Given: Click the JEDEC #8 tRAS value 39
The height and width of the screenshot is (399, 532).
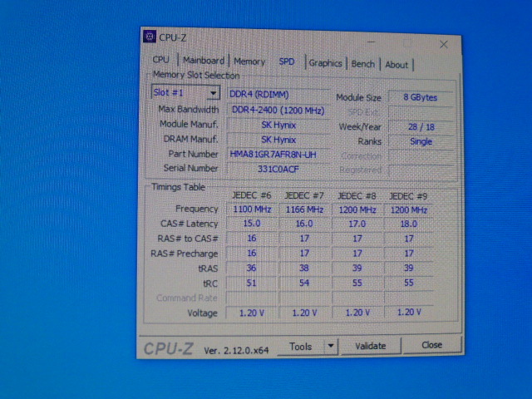Looking at the screenshot, I should click(357, 268).
